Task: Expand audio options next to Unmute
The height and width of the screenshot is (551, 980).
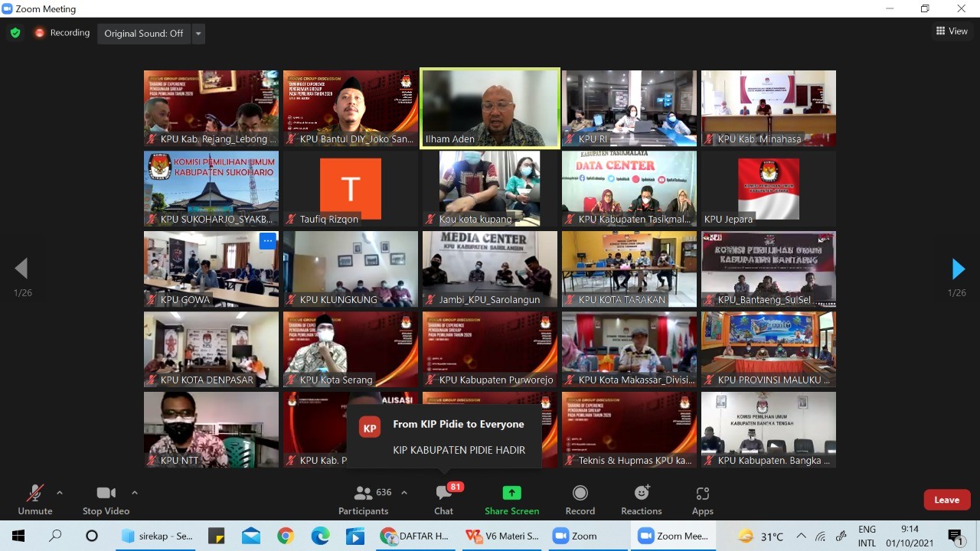Action: point(60,493)
